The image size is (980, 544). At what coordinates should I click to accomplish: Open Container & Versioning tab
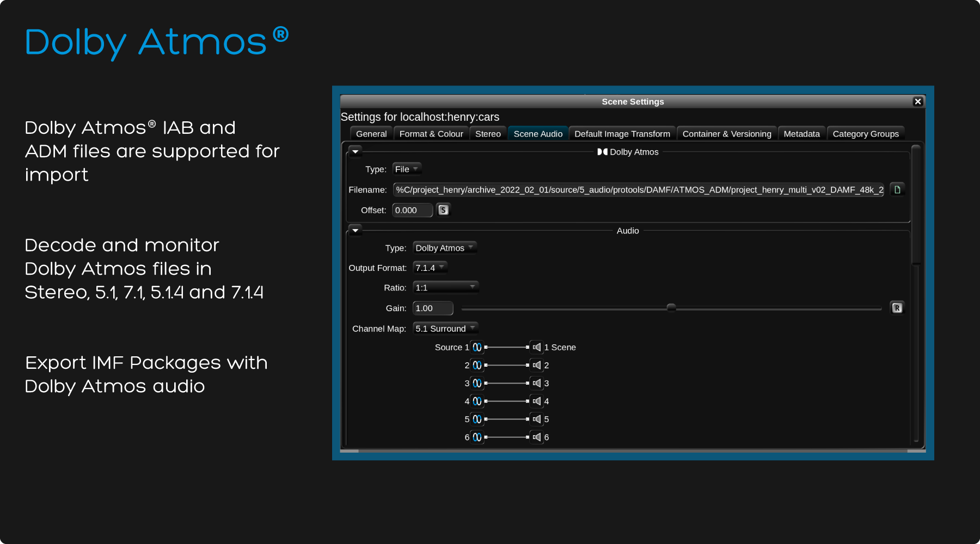727,134
